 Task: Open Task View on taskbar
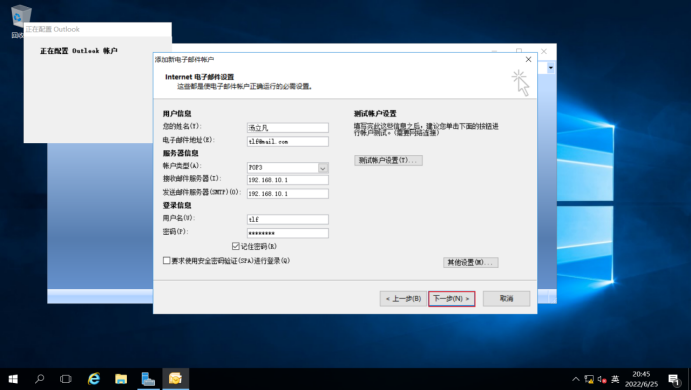(66, 379)
